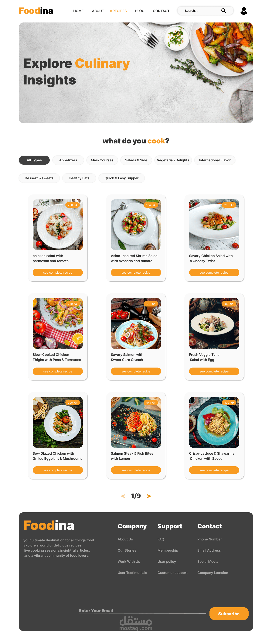This screenshot has height=644, width=272.
Task: Click the eye views badge showing 400
Action: [x=229, y=403]
